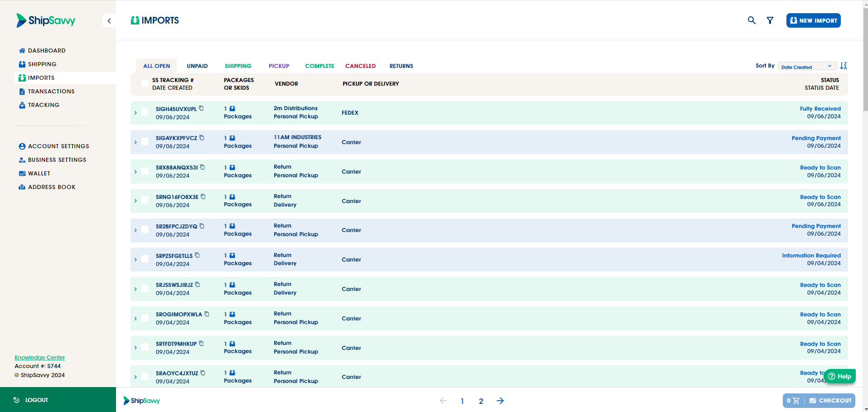Copy tracking number SRX88ANQX53I
Screen dimensions: 868x412
click(x=202, y=167)
